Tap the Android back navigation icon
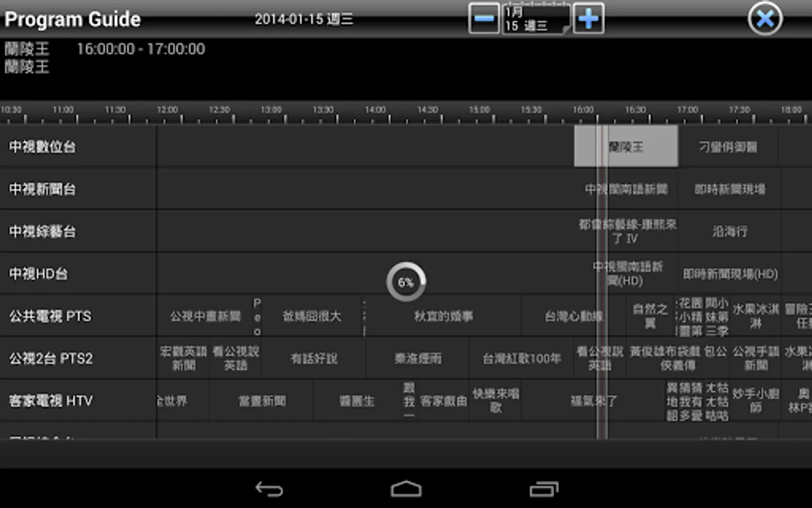Screen dimensions: 812x508 pos(269,489)
